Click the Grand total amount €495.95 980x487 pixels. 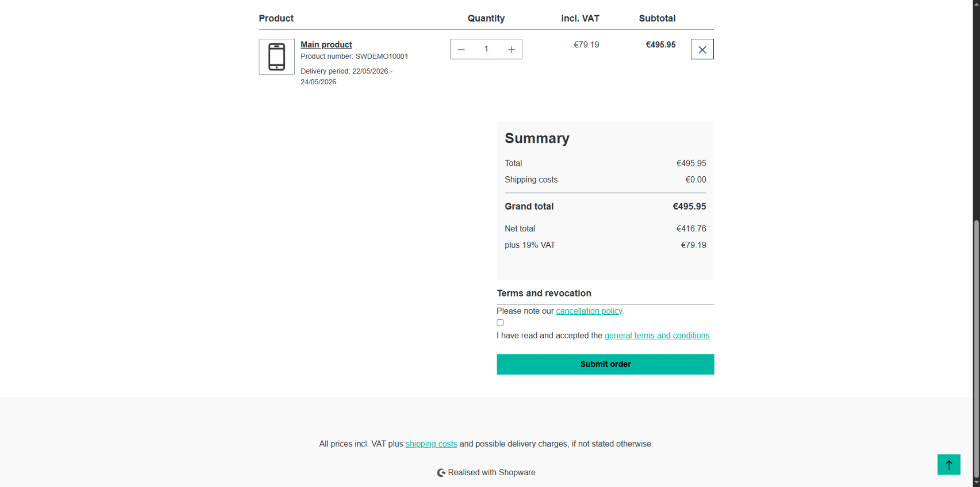(x=689, y=207)
